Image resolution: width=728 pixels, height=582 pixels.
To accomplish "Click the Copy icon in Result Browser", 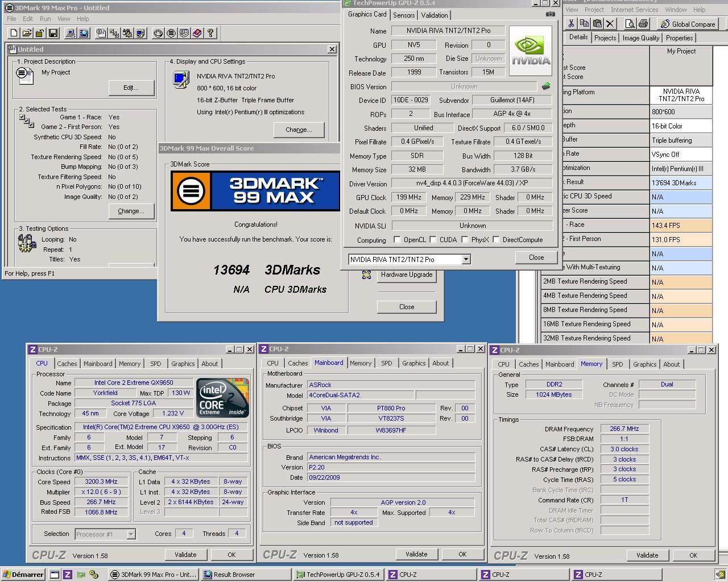I will point(584,23).
